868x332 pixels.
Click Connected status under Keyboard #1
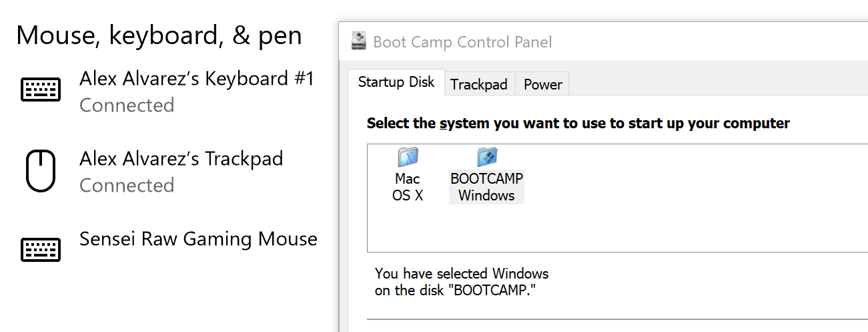click(127, 106)
